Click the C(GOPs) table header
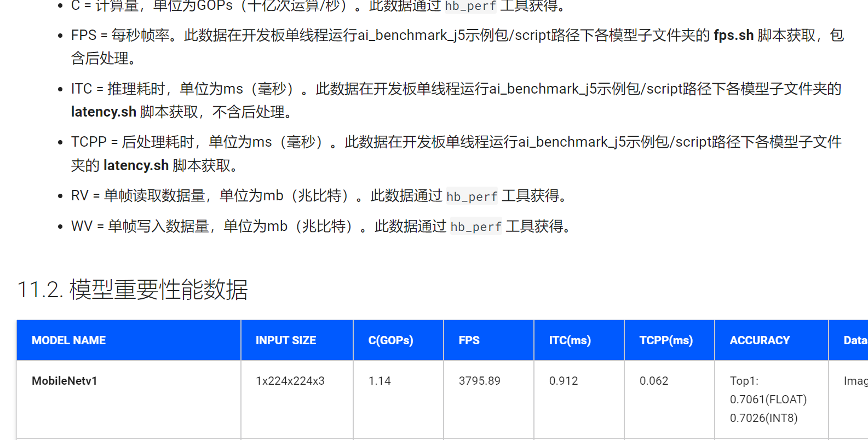The width and height of the screenshot is (868, 440). [x=390, y=340]
